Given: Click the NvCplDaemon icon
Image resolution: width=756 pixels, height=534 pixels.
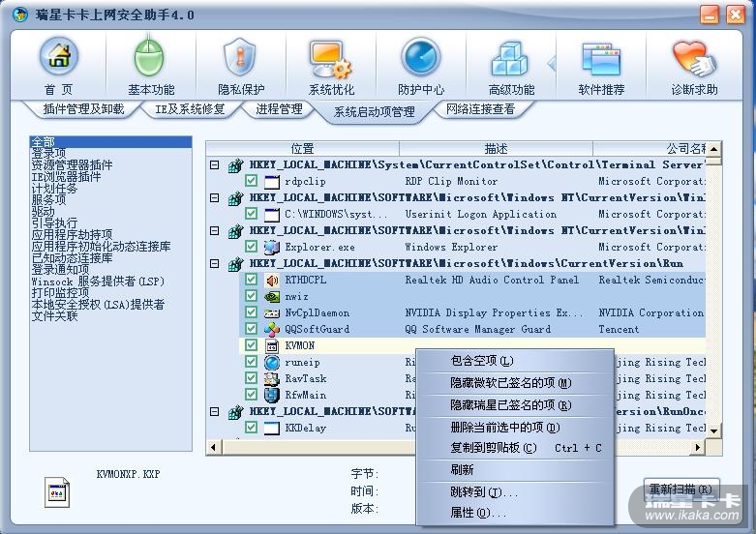Looking at the screenshot, I should [x=272, y=313].
